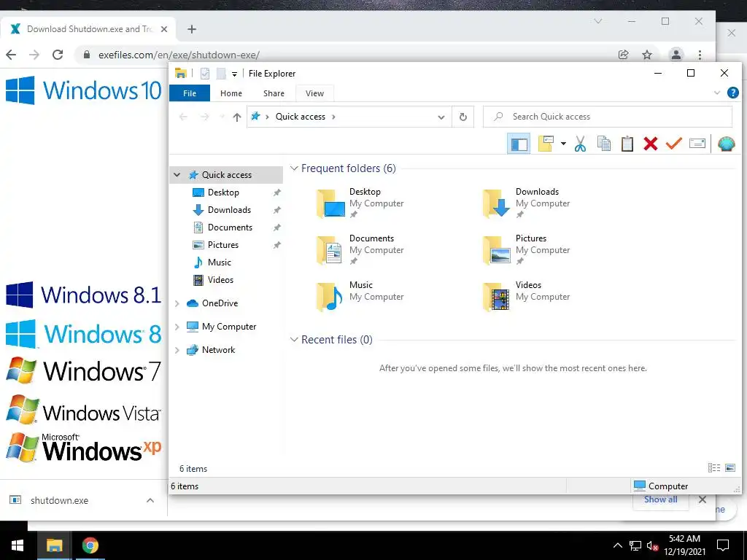
Task: Click the Rename toolbar icon
Action: [x=697, y=144]
